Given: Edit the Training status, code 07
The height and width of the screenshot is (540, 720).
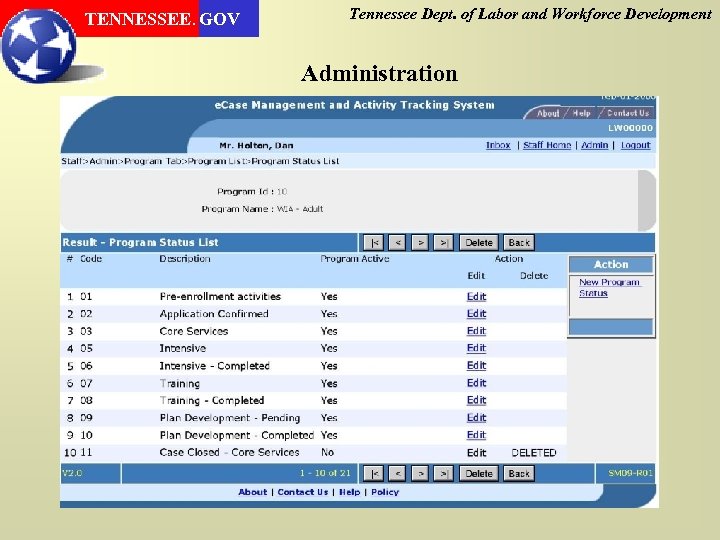Looking at the screenshot, I should (476, 383).
